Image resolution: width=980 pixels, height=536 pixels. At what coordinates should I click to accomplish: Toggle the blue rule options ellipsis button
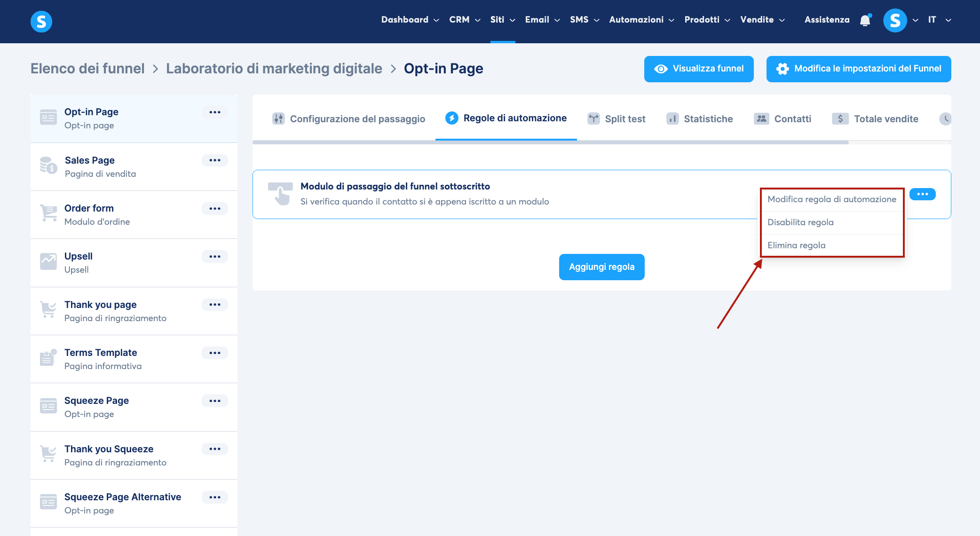tap(922, 194)
